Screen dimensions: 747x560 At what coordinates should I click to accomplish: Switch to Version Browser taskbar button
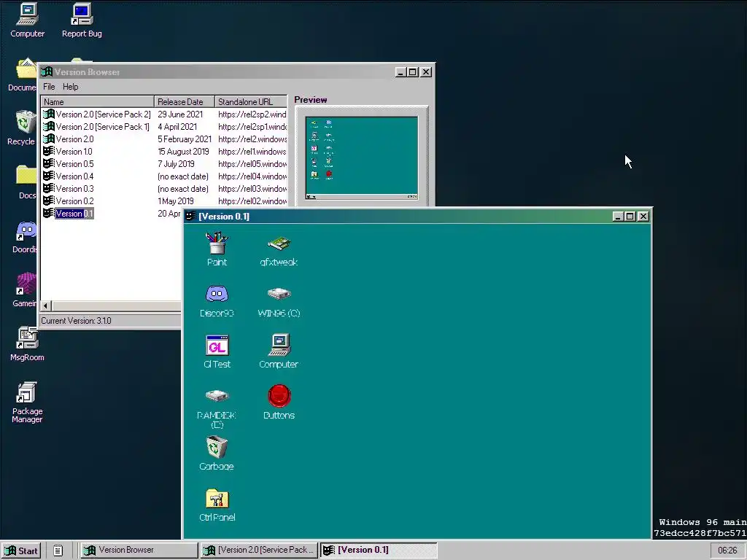pyautogui.click(x=139, y=550)
